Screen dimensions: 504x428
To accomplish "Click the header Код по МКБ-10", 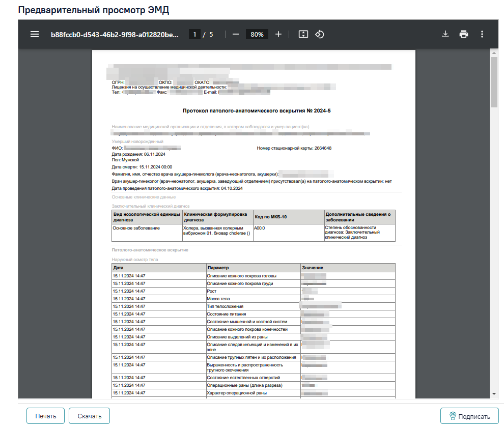I will click(289, 217).
